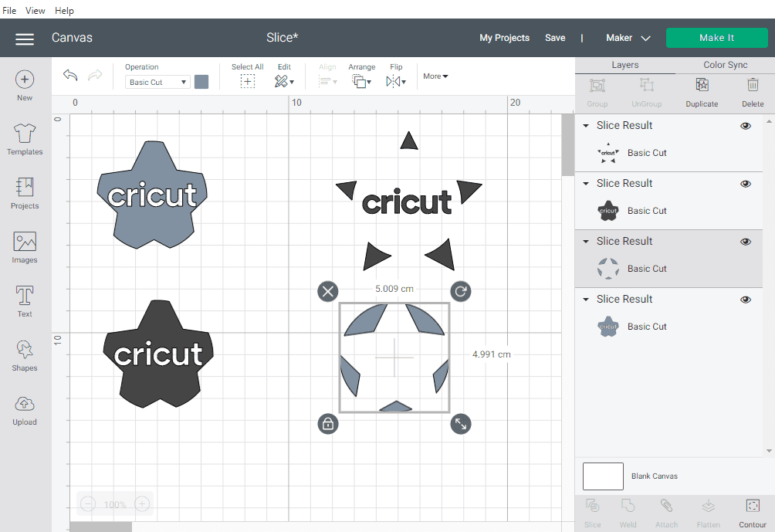Hide the Slice Result layer with dark star thumbnail
775x532 pixels.
(746, 184)
